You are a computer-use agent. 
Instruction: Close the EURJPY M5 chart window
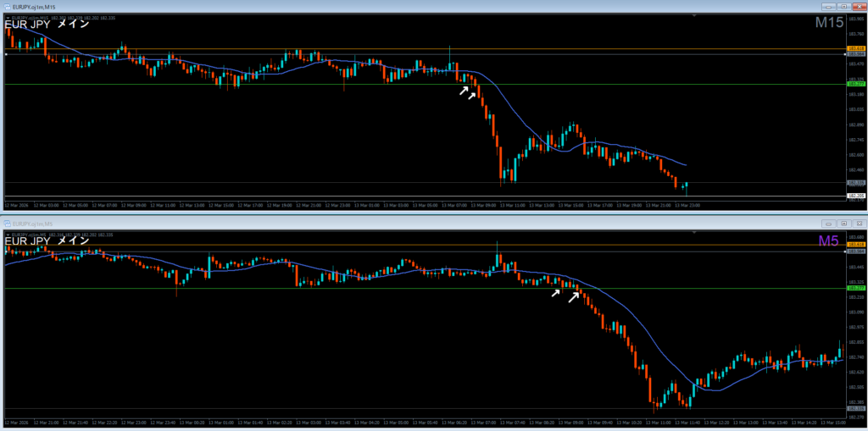pos(858,224)
